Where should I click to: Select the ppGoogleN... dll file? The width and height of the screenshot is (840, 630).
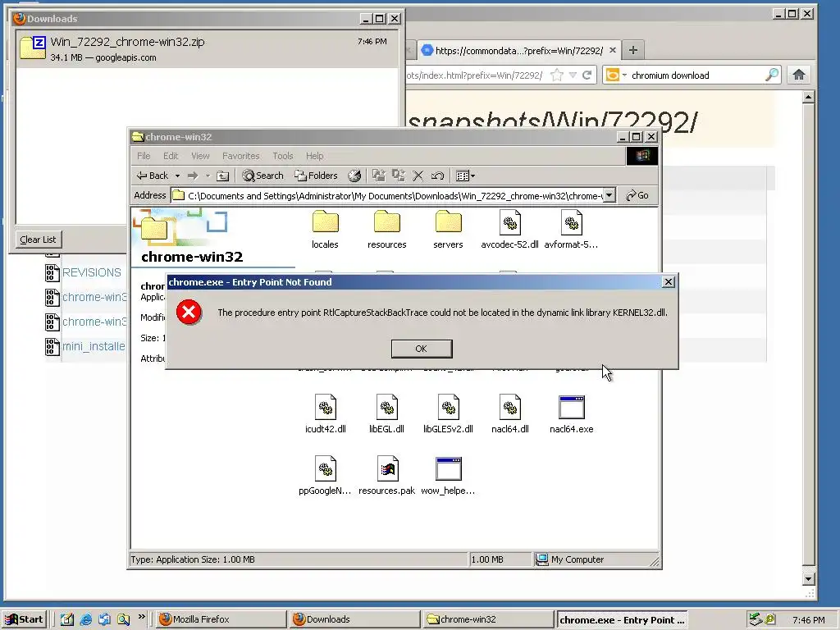pos(325,475)
